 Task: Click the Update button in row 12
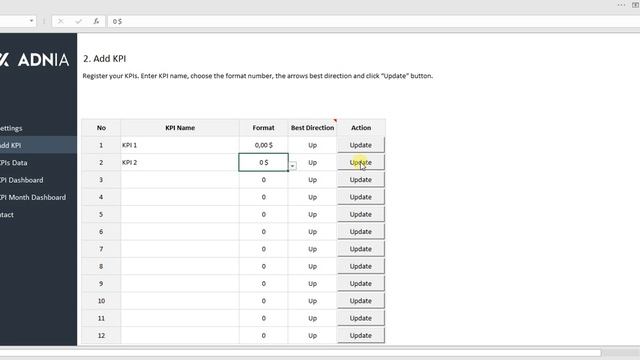pyautogui.click(x=361, y=336)
